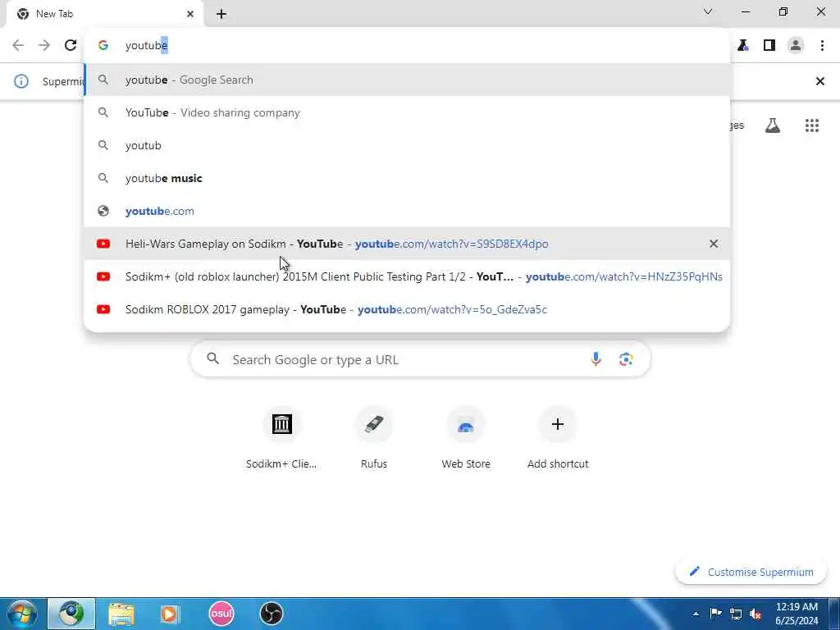
Task: Click the browser back arrow
Action: click(18, 46)
